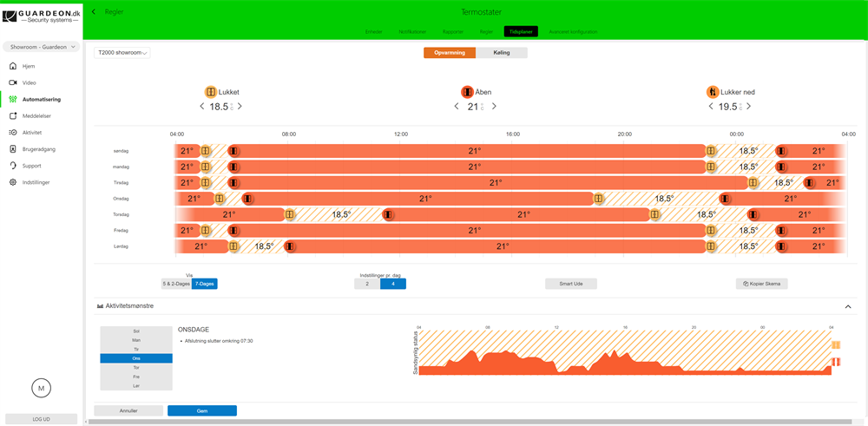
Task: Click the red open-state legend icon beside chart
Action: pyautogui.click(x=837, y=362)
